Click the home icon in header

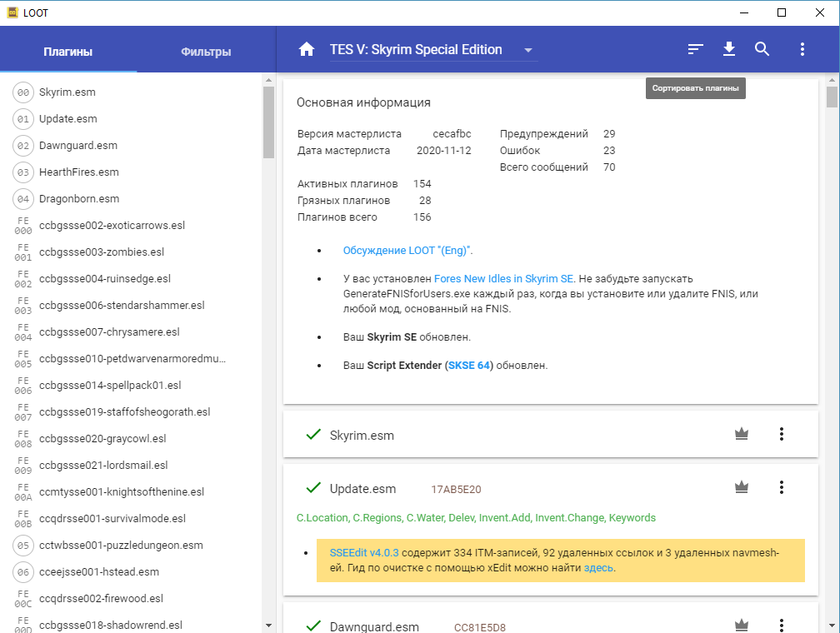click(x=307, y=49)
